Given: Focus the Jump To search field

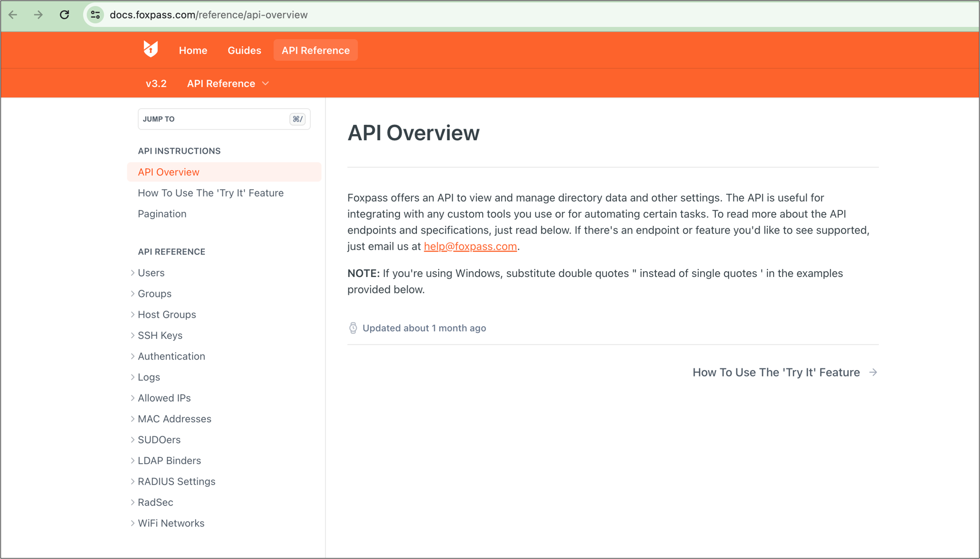Looking at the screenshot, I should coord(224,119).
